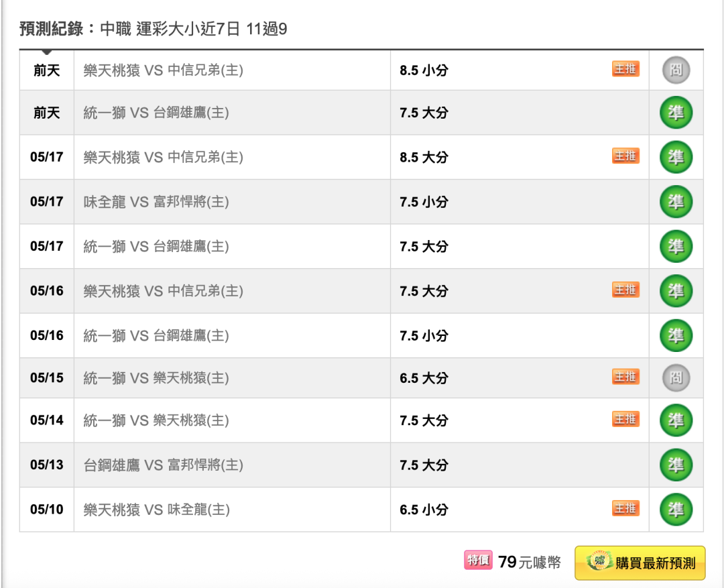Click the green 準 icon in the 05/13 row
Screen dimensions: 724x588
(676, 465)
